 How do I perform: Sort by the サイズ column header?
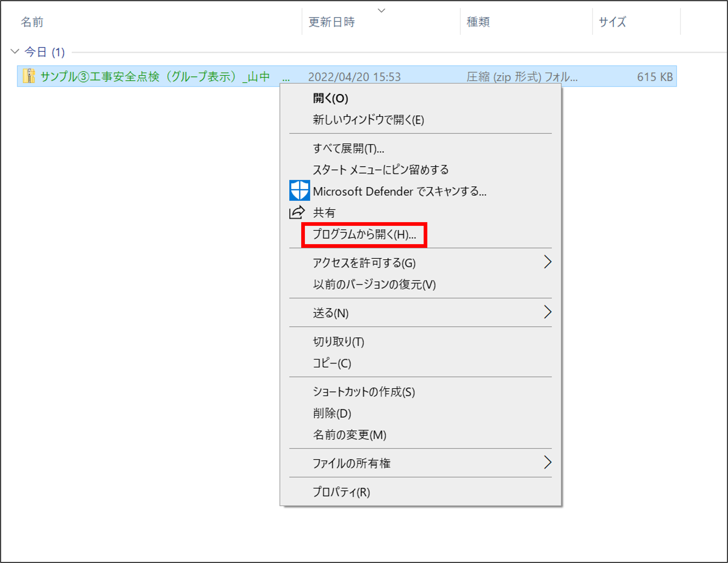(612, 22)
